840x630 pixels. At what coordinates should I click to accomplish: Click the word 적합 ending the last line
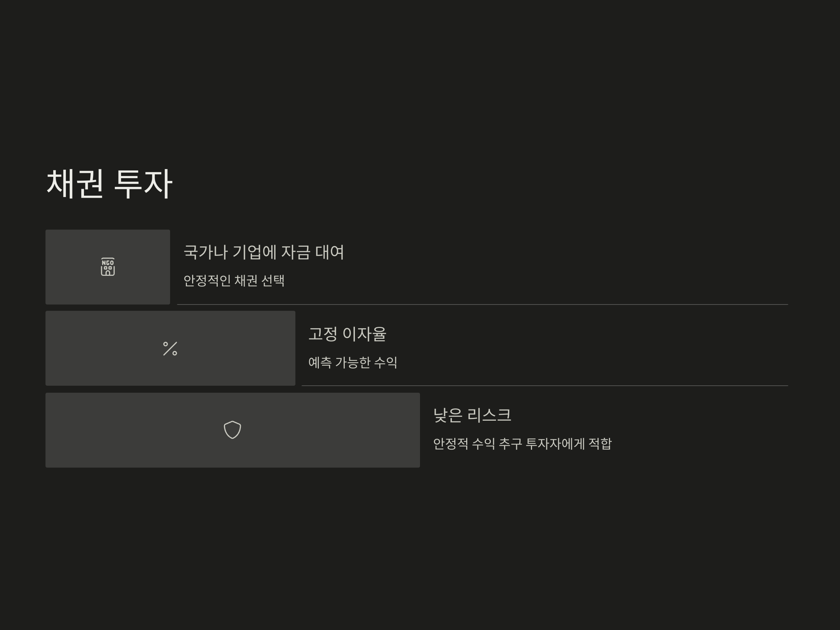tap(600, 443)
